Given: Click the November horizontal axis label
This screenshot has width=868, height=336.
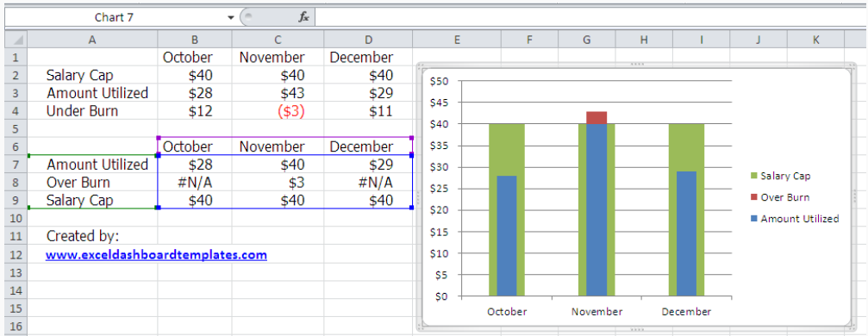Looking at the screenshot, I should click(x=596, y=312).
